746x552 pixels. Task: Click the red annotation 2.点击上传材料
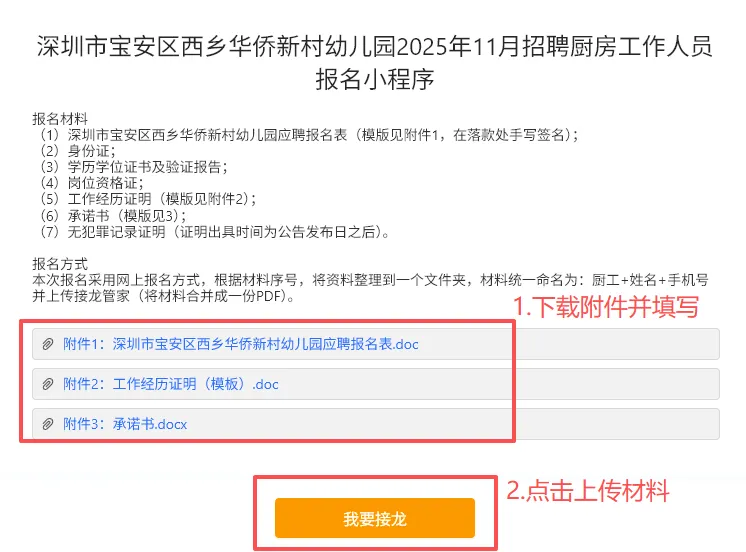click(587, 491)
